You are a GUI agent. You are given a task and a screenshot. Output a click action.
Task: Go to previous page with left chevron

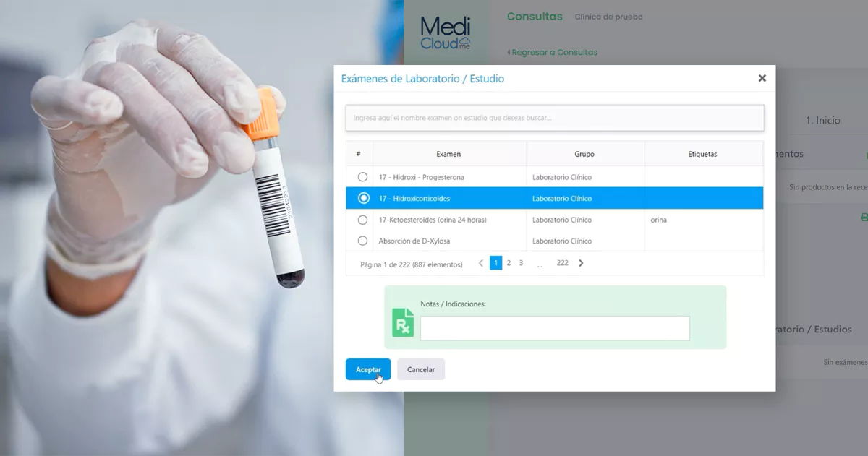(x=481, y=263)
